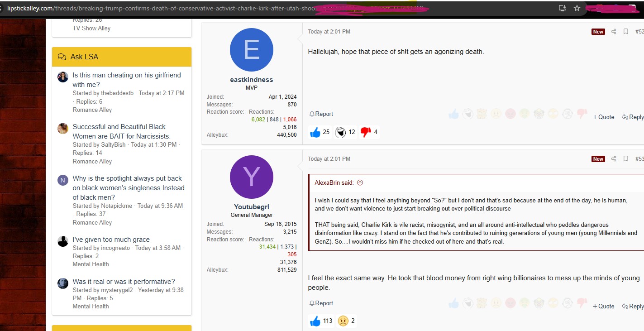Click mysterygal2's avatar in Ask LSA
644x331 pixels.
click(x=63, y=283)
